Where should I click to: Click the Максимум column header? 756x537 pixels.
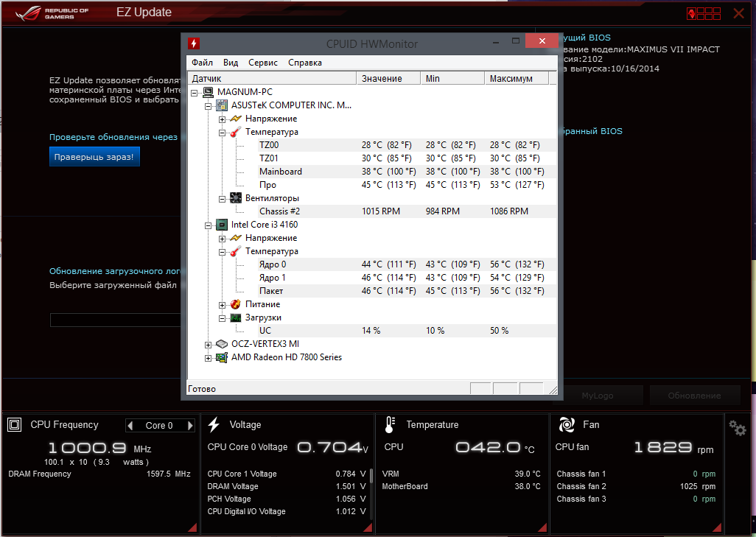point(517,79)
